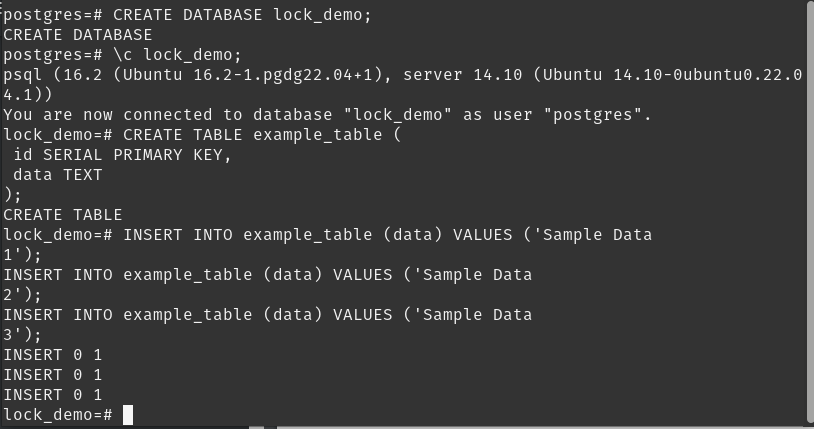This screenshot has height=429, width=814.
Task: Click the closing parenthesis semicolon line
Action: tap(12, 195)
